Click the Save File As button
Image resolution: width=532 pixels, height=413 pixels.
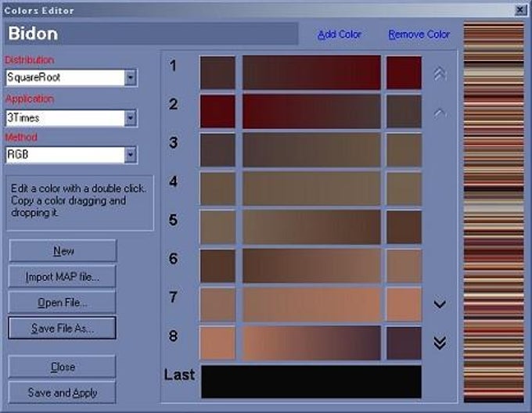tap(62, 328)
